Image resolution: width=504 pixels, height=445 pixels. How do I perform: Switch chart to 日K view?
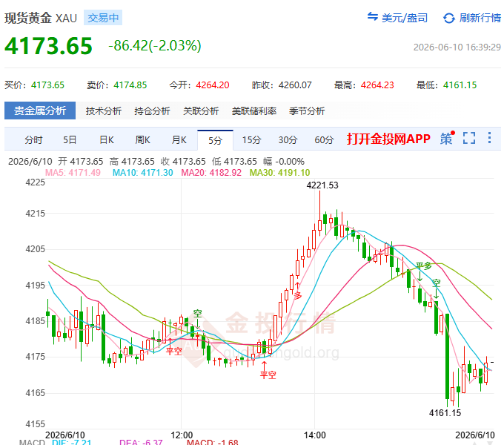click(x=107, y=140)
